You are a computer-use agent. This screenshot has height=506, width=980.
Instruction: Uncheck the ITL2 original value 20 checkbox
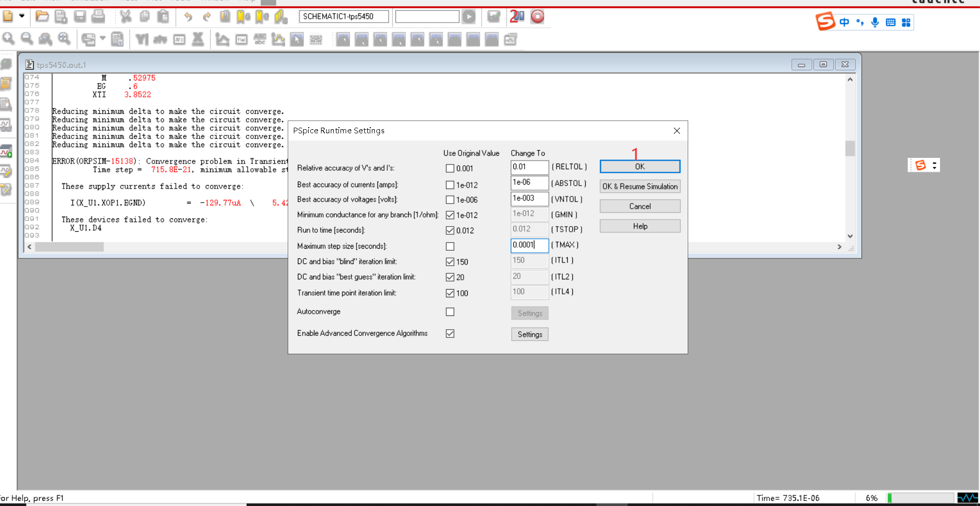pos(450,277)
